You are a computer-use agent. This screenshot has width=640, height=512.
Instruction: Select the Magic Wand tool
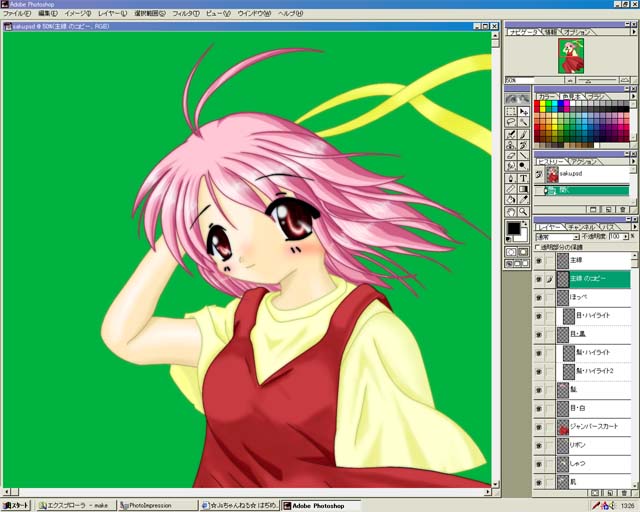point(523,122)
